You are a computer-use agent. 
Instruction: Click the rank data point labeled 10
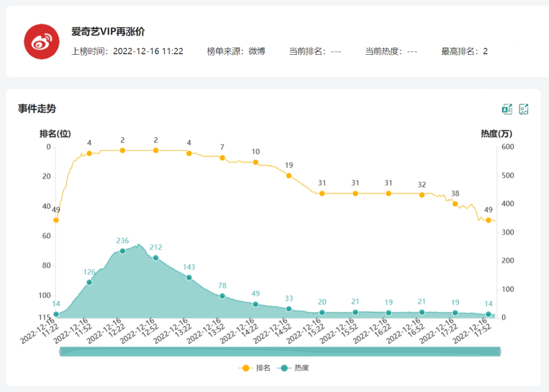click(256, 162)
